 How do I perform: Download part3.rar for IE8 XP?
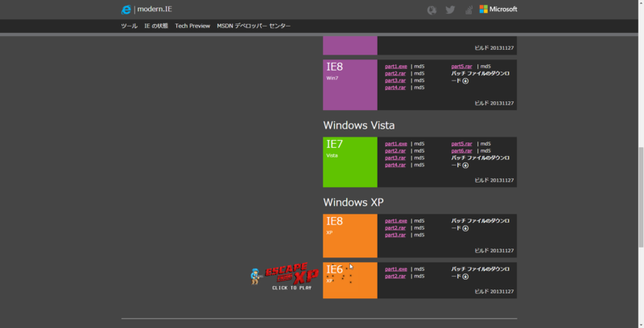point(395,235)
